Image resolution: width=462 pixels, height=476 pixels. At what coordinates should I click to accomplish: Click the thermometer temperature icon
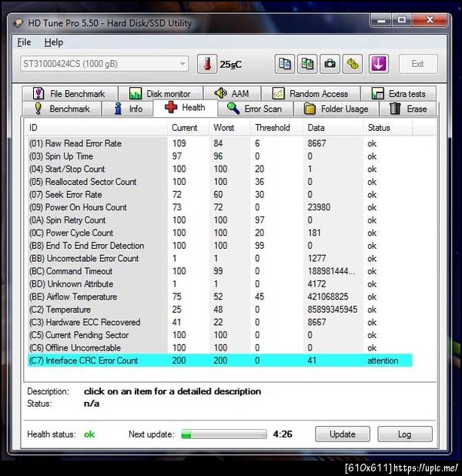pyautogui.click(x=207, y=64)
